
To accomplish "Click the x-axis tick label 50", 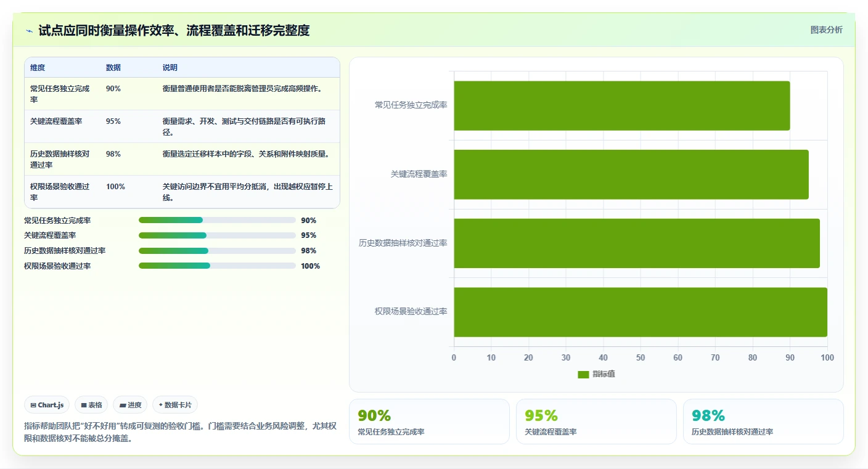I will pos(641,358).
